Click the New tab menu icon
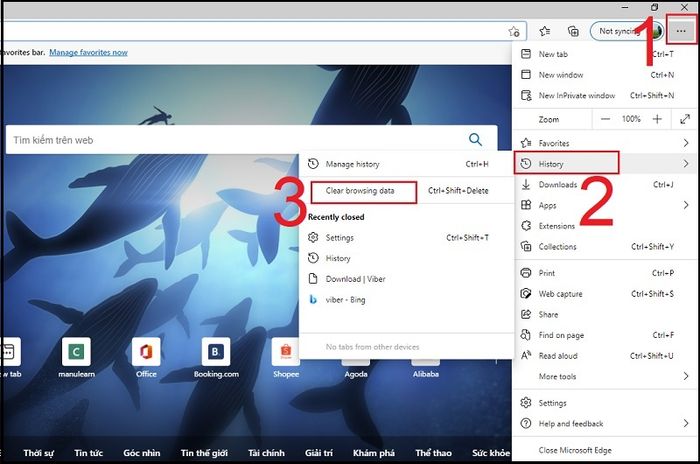The height and width of the screenshot is (464, 700). pos(526,54)
